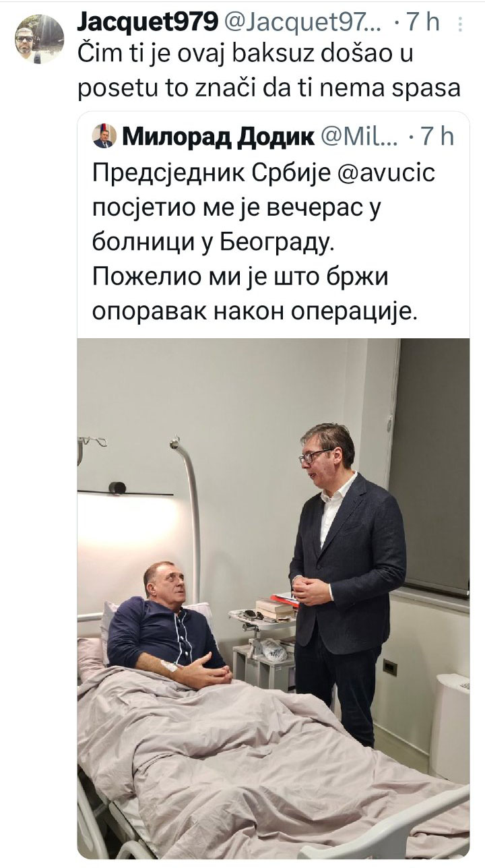Viewport: 485px width, 868px height.
Task: Click the line 'болници у Београду.'
Action: tap(214, 243)
